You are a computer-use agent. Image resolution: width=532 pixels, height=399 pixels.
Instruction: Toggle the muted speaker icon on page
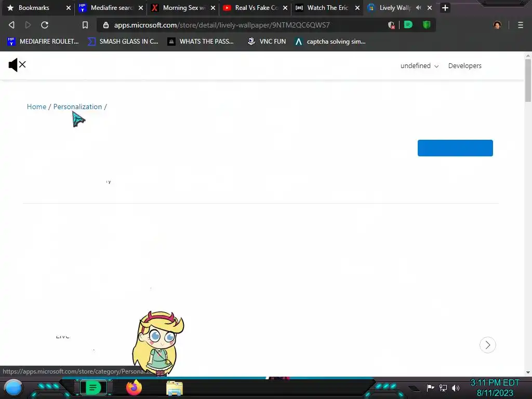tap(17, 64)
